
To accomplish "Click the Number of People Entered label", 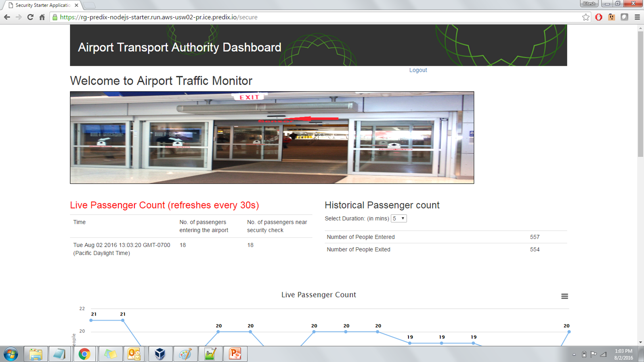I will click(361, 237).
